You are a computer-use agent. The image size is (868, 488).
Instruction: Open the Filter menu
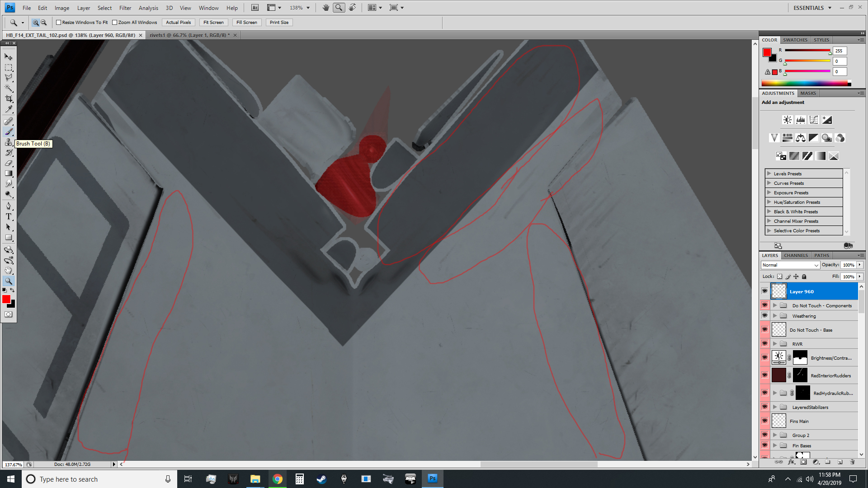coord(125,8)
